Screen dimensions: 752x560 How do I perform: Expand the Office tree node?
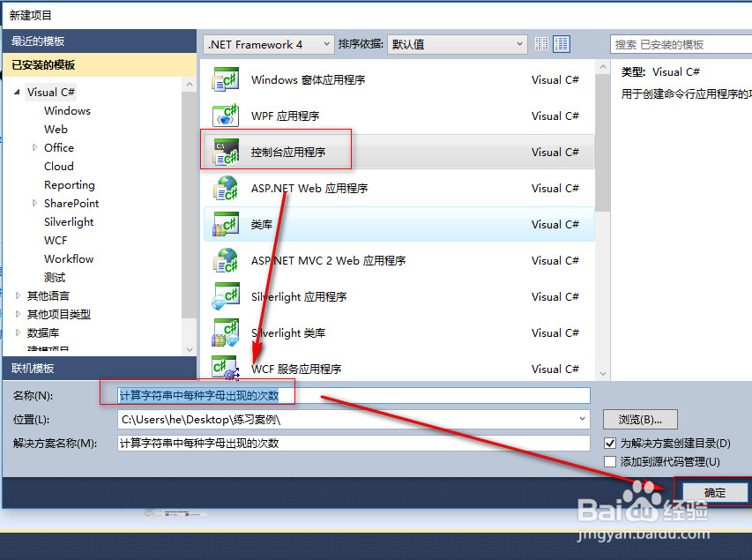(34, 147)
